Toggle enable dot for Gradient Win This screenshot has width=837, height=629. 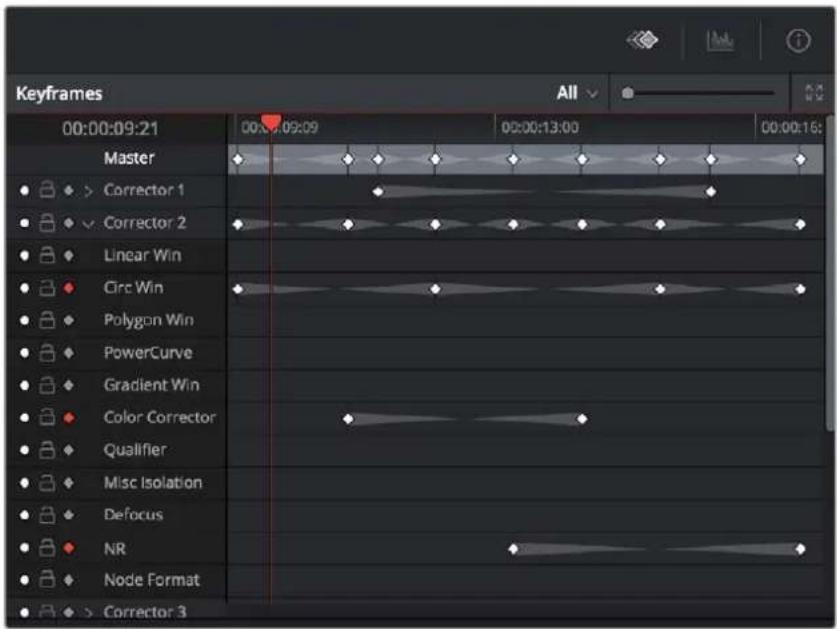tap(24, 385)
